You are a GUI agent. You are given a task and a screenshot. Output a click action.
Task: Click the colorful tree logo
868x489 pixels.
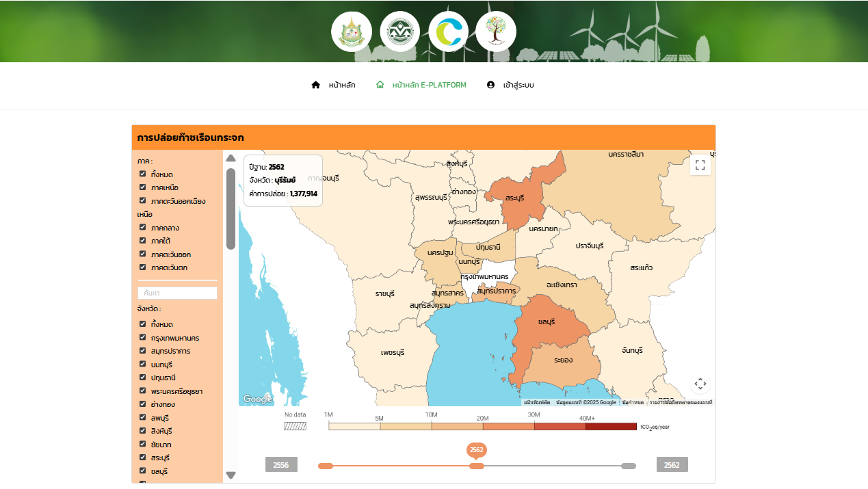tap(496, 31)
